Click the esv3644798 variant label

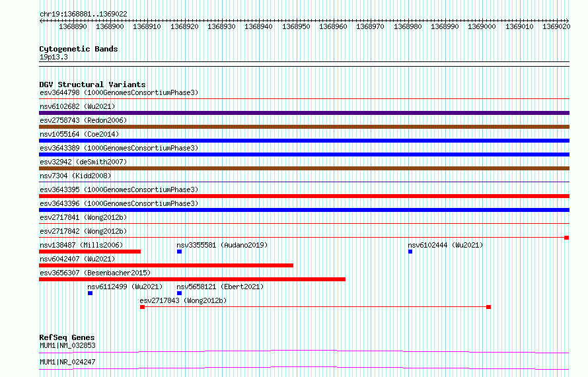[x=119, y=92]
